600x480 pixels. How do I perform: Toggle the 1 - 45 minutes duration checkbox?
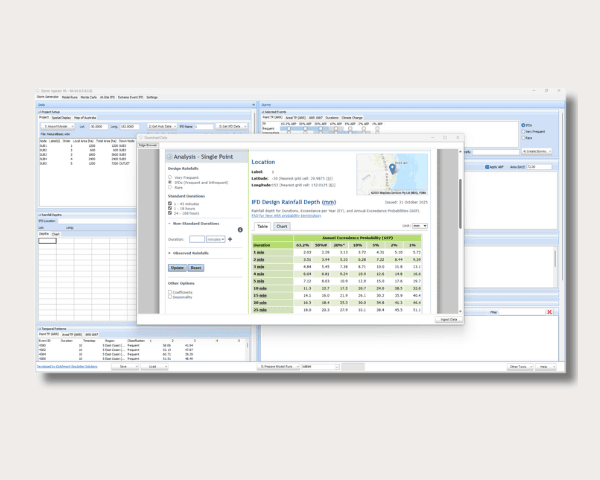click(x=171, y=203)
